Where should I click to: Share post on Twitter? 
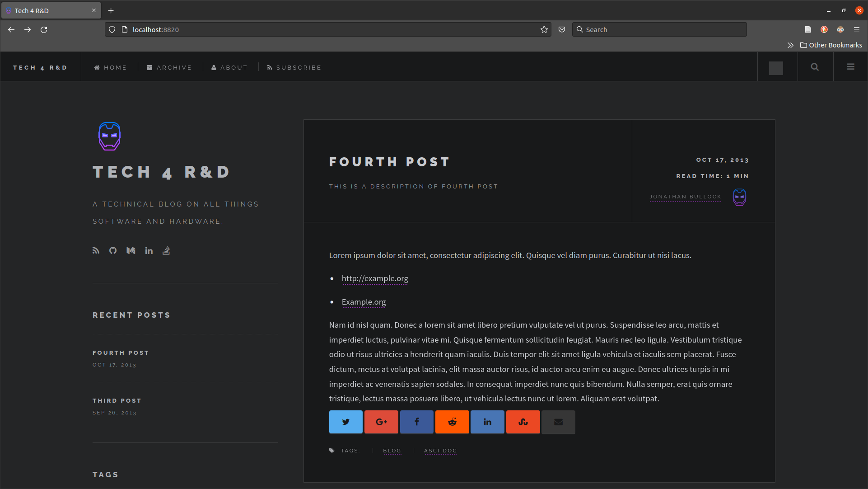[x=346, y=422]
